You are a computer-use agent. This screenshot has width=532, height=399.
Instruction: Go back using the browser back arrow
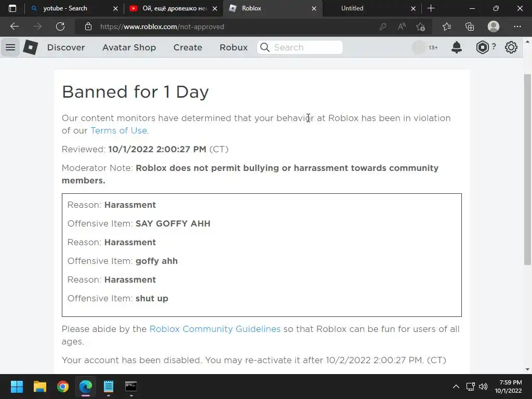(14, 26)
